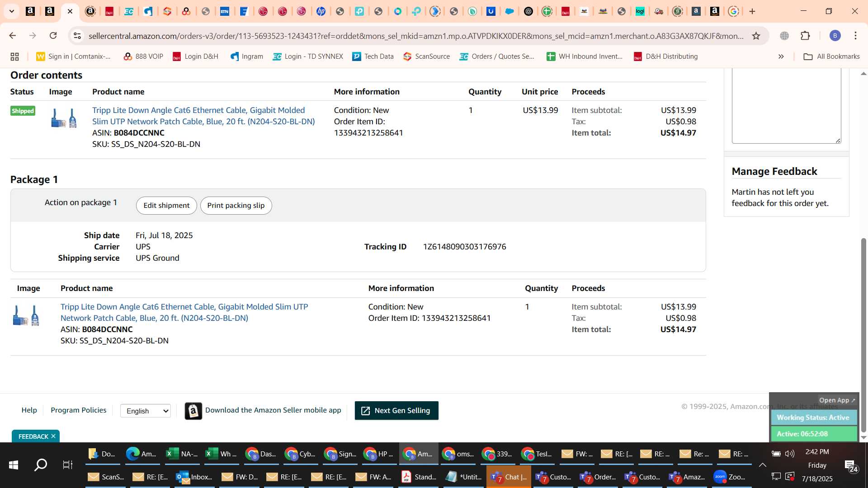
Task: Open Tripp Lite cable link in Order contents
Action: (203, 116)
